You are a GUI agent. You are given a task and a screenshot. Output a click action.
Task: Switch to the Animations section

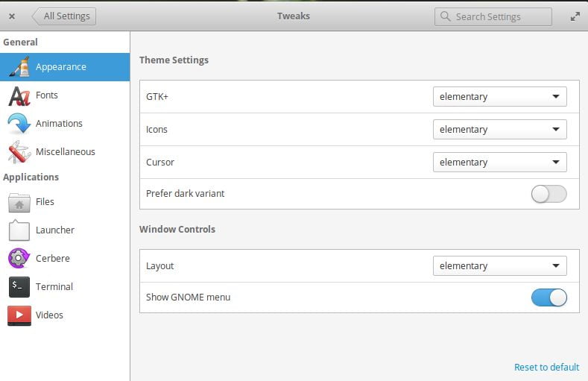pos(65,123)
